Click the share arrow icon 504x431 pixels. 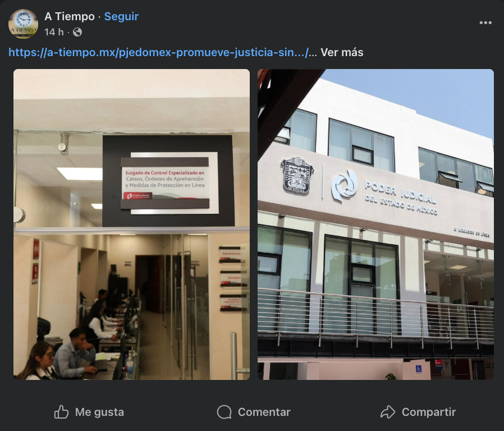tap(388, 412)
